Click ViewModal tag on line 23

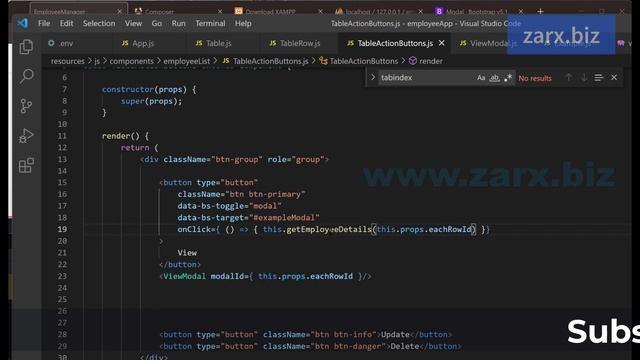184,276
